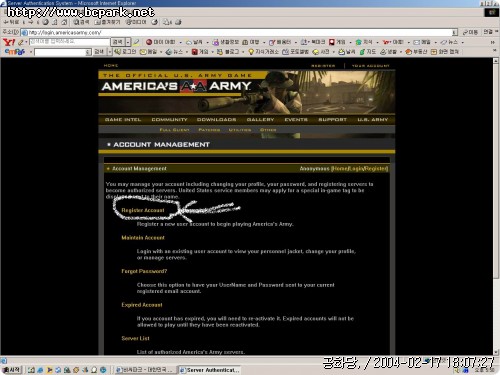
Task: Stop page loading in IE toolbar
Action: (46, 22)
